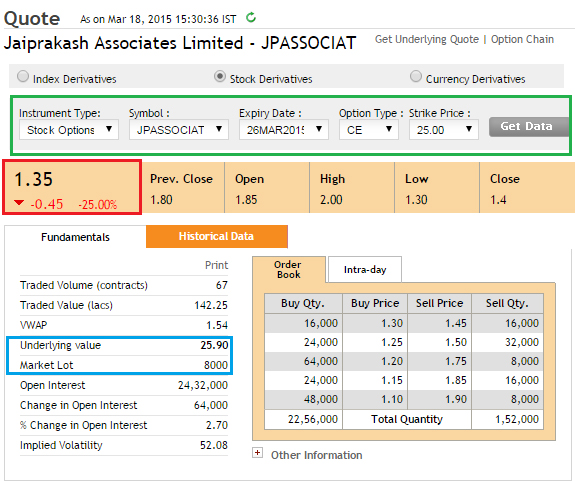Click Open price value 1.85
575x483 pixels.
pyautogui.click(x=246, y=200)
